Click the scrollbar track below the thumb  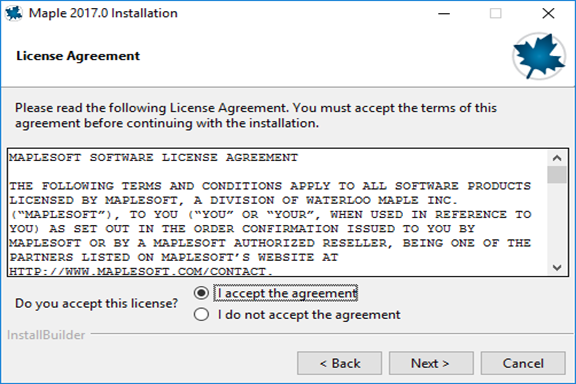(557, 222)
